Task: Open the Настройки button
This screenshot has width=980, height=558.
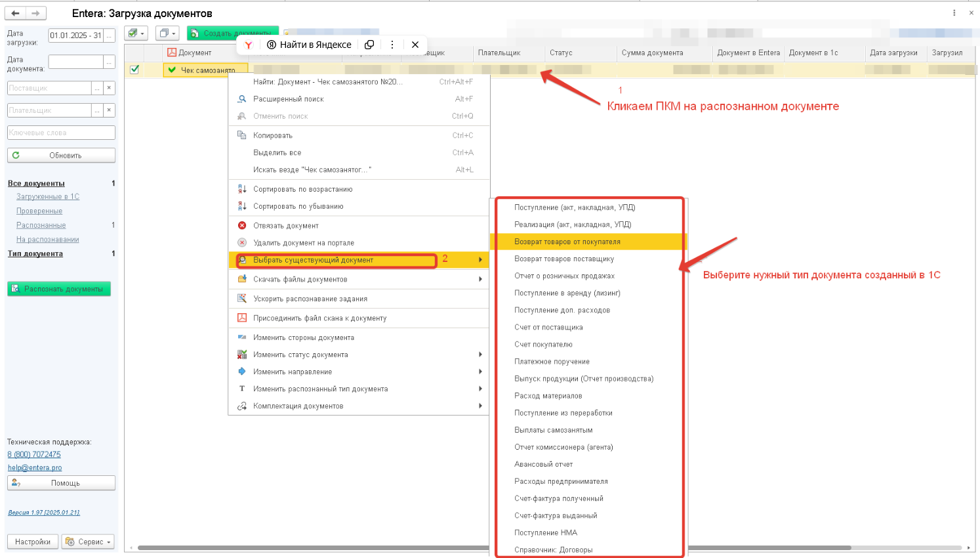Action: pyautogui.click(x=32, y=542)
